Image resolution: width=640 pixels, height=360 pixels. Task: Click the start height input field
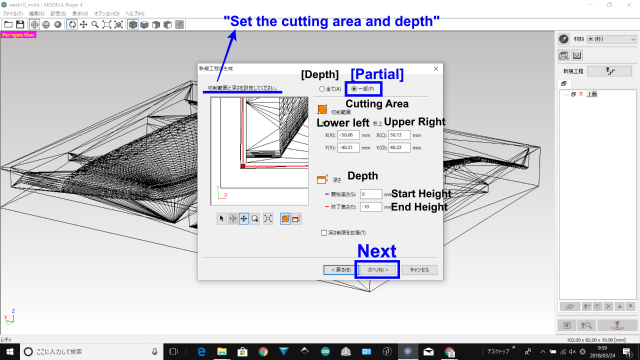click(371, 194)
